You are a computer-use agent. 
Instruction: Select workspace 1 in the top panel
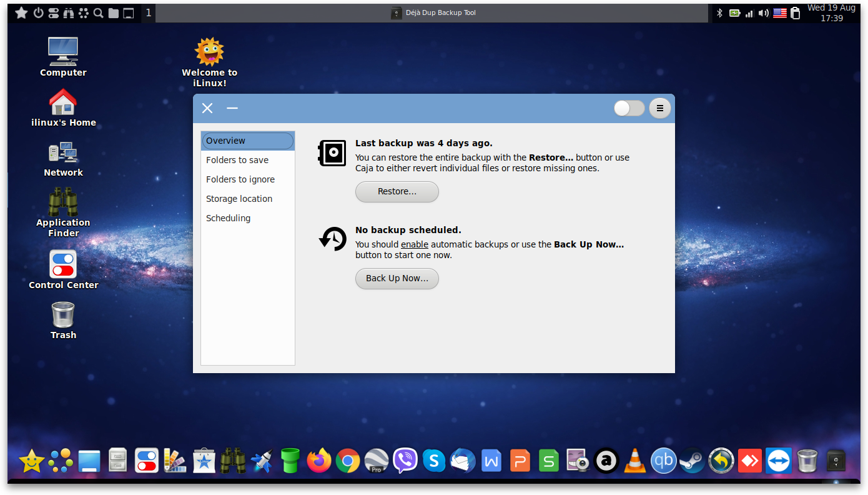click(149, 12)
